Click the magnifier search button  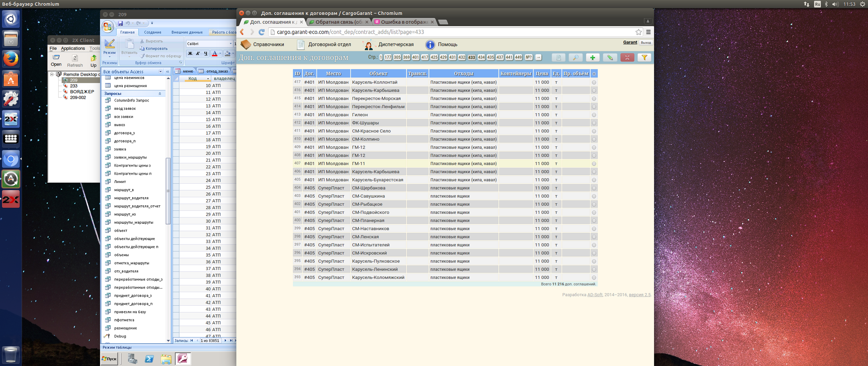pyautogui.click(x=575, y=57)
